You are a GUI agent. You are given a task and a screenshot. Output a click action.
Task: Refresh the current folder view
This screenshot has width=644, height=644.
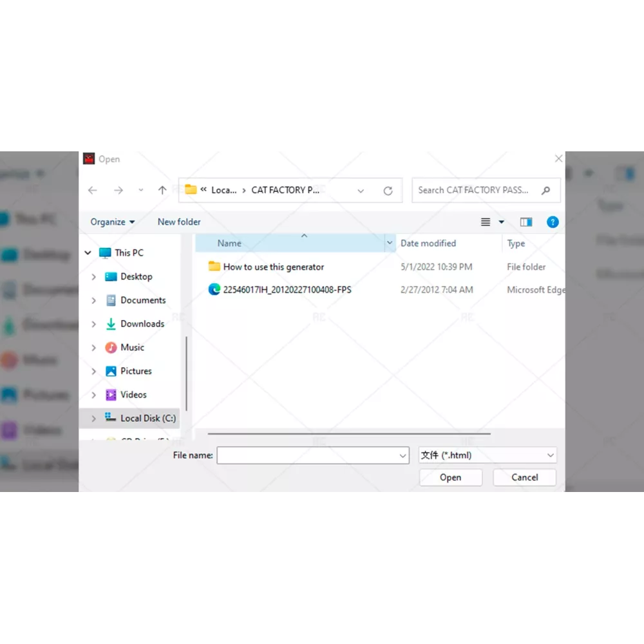[388, 191]
